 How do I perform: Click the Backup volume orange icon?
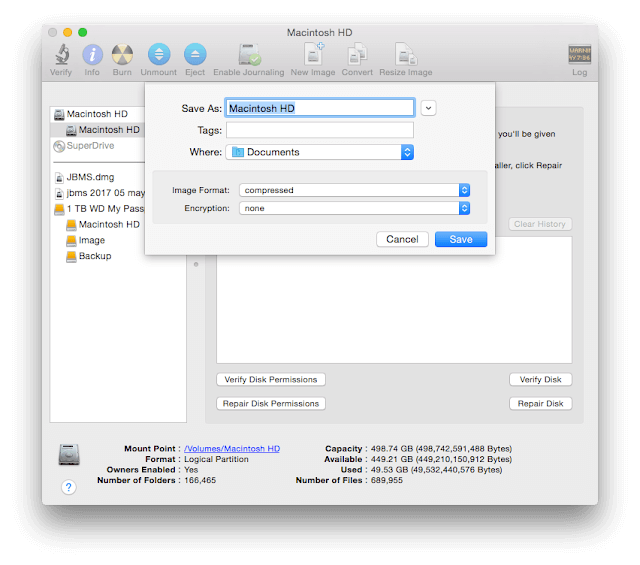coord(71,256)
